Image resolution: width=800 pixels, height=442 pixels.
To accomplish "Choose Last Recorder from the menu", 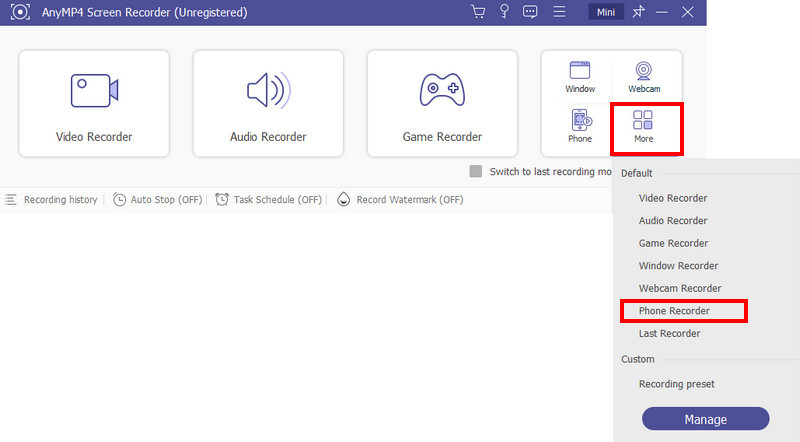I will 669,333.
